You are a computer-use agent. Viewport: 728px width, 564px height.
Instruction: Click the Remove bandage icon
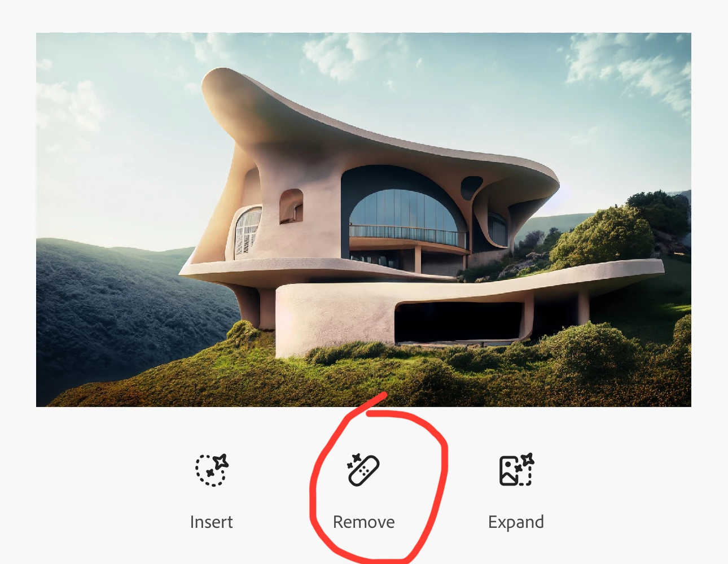point(363,470)
